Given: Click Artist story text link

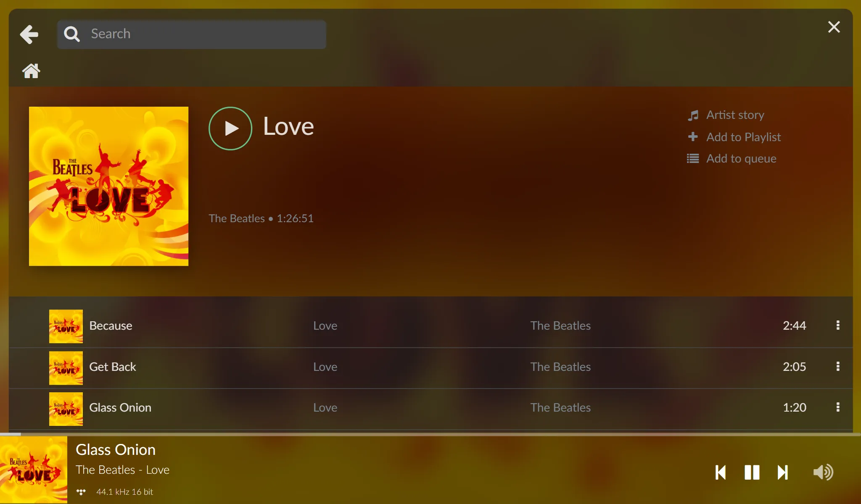Looking at the screenshot, I should pyautogui.click(x=736, y=114).
